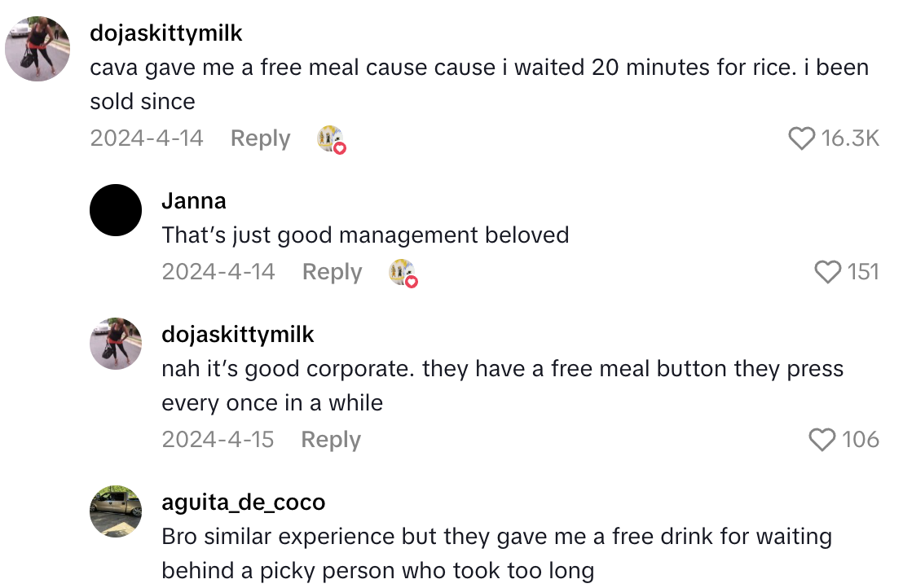Click the username dojaskittymilk on the top comment
This screenshot has height=588, width=903.
[168, 33]
